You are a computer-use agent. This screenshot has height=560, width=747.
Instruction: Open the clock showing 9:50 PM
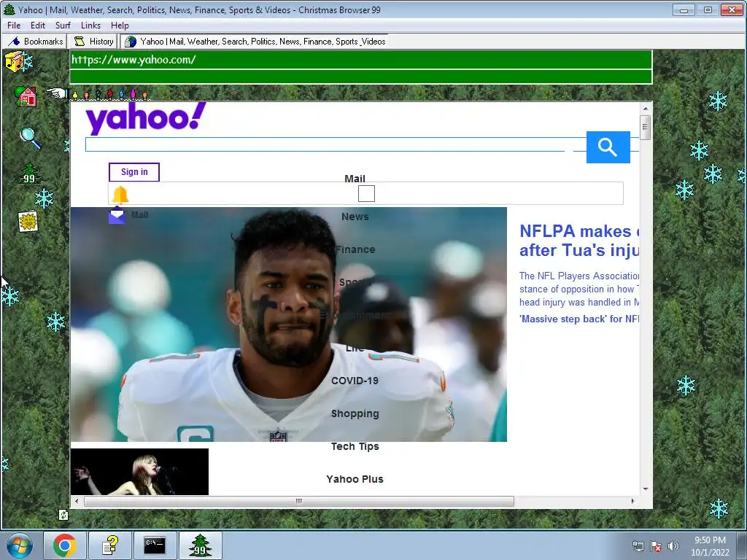pyautogui.click(x=710, y=546)
